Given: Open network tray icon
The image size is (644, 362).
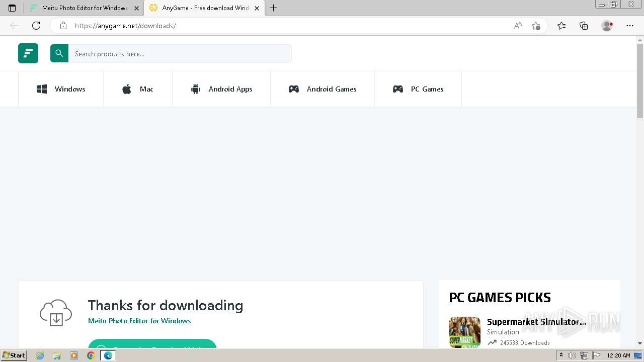Looking at the screenshot, I should coord(584,355).
